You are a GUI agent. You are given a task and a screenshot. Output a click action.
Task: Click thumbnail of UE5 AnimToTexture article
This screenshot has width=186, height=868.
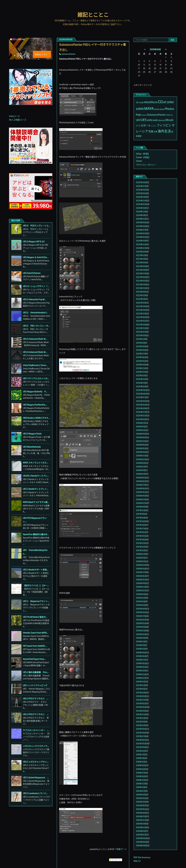(16, 277)
